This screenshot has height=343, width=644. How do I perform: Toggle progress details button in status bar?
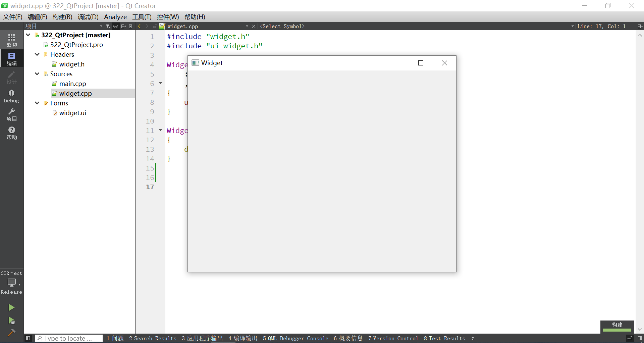click(630, 338)
